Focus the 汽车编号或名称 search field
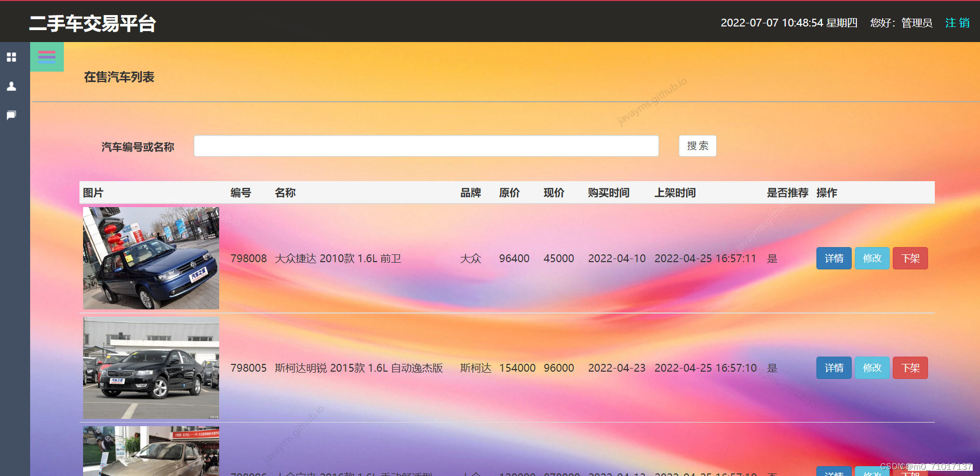980x476 pixels. tap(426, 146)
